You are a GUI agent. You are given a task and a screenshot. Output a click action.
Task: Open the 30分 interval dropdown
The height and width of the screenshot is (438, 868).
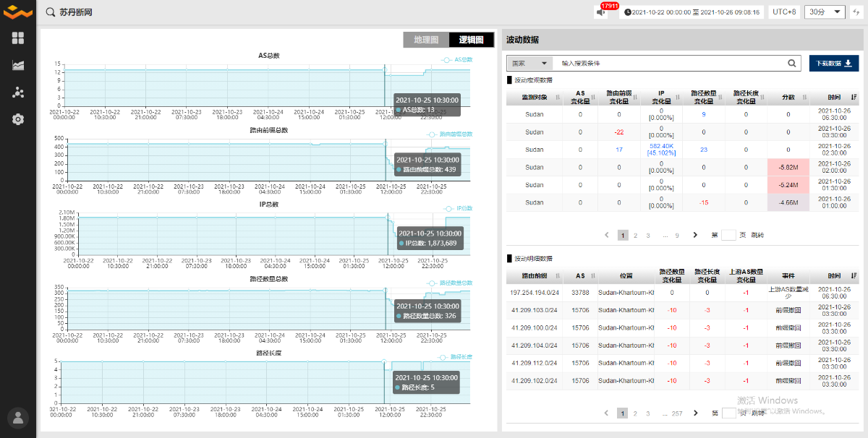825,12
